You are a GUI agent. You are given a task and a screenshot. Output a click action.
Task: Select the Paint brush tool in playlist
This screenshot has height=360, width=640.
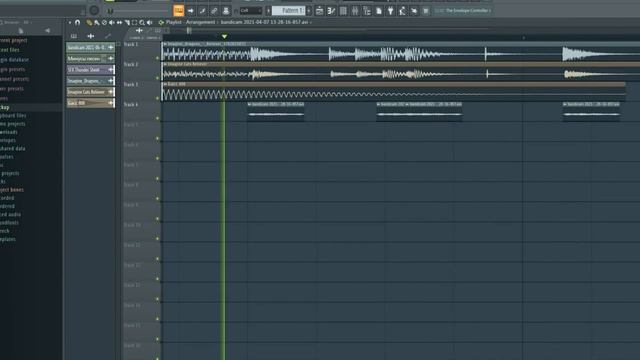[x=97, y=22]
